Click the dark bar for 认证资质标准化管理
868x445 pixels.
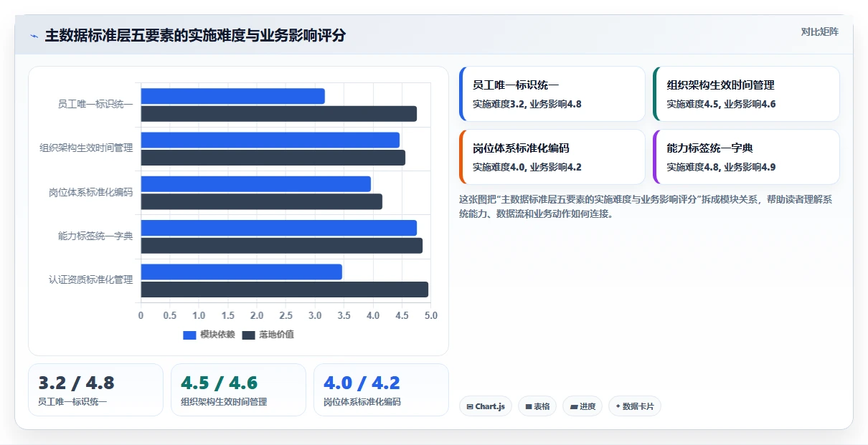(284, 290)
